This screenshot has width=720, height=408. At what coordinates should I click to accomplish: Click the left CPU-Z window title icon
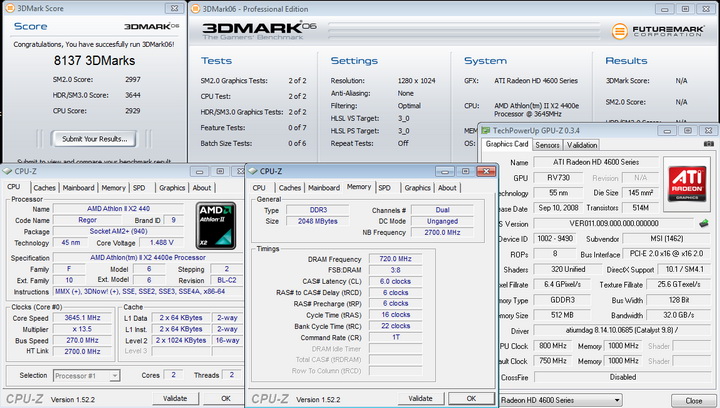pos(7,171)
